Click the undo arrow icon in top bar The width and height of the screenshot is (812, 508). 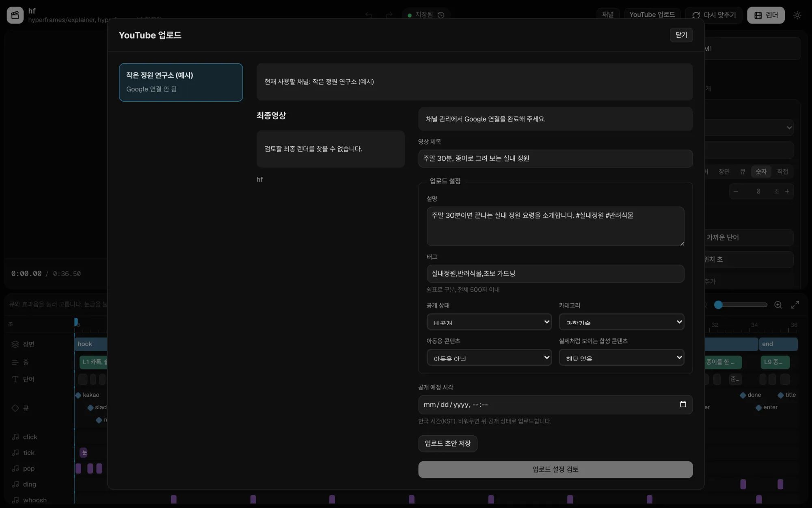click(x=369, y=15)
